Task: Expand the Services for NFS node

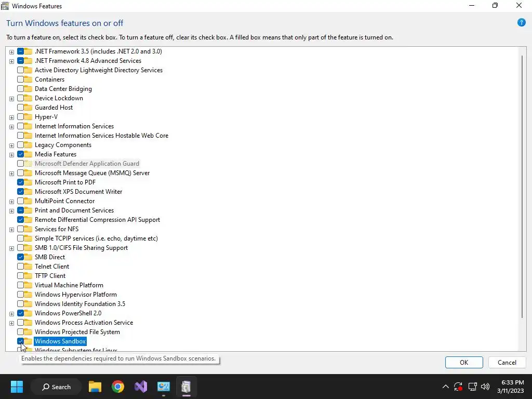Action: (x=11, y=230)
